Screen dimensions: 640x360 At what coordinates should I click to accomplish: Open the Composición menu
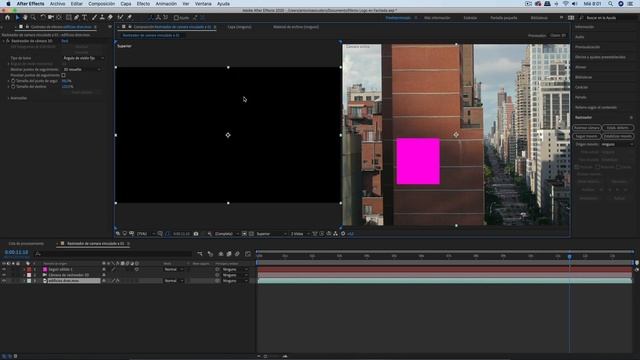click(x=102, y=4)
